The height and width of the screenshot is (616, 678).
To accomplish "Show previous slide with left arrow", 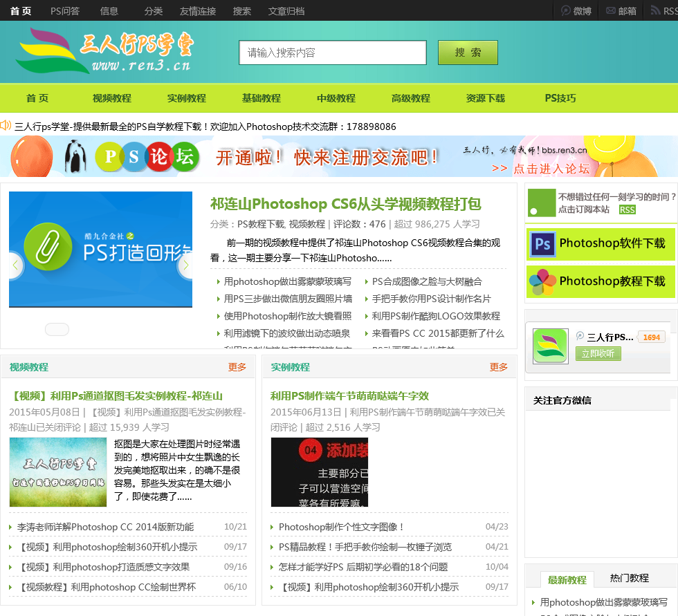I will [x=15, y=265].
